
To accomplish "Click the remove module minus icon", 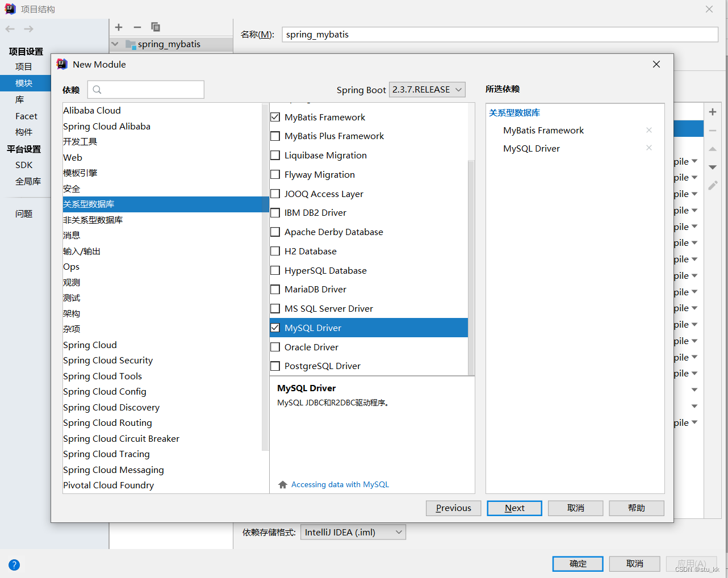I will point(137,27).
